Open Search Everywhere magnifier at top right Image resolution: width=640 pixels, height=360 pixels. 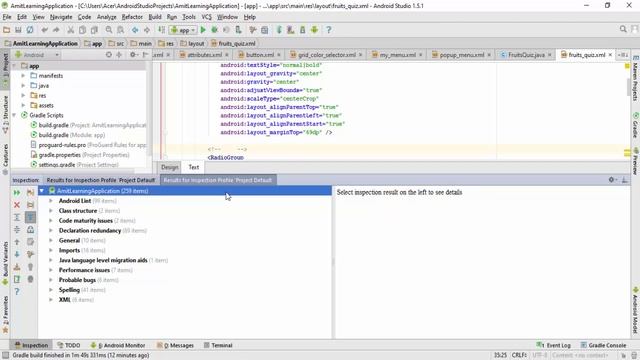click(623, 29)
